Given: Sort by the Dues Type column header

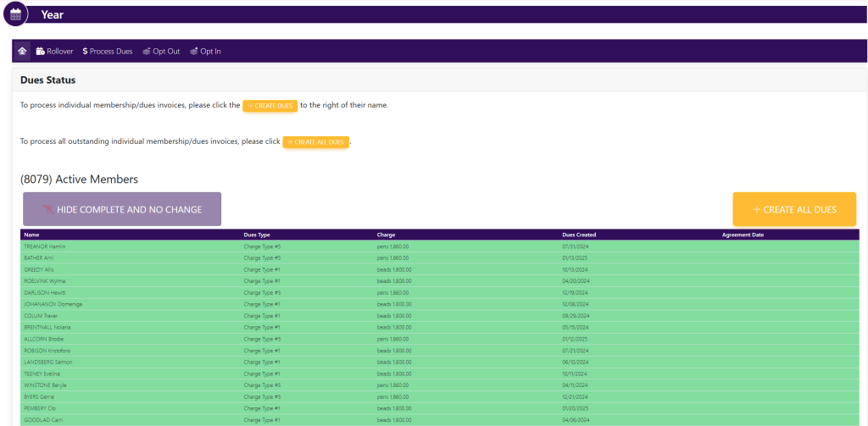Looking at the screenshot, I should tap(257, 235).
